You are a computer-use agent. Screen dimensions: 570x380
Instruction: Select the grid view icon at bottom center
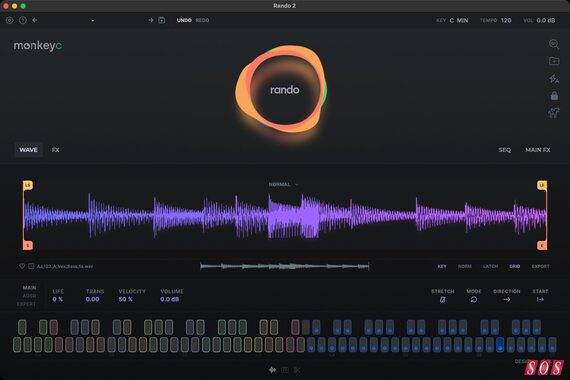(x=285, y=370)
